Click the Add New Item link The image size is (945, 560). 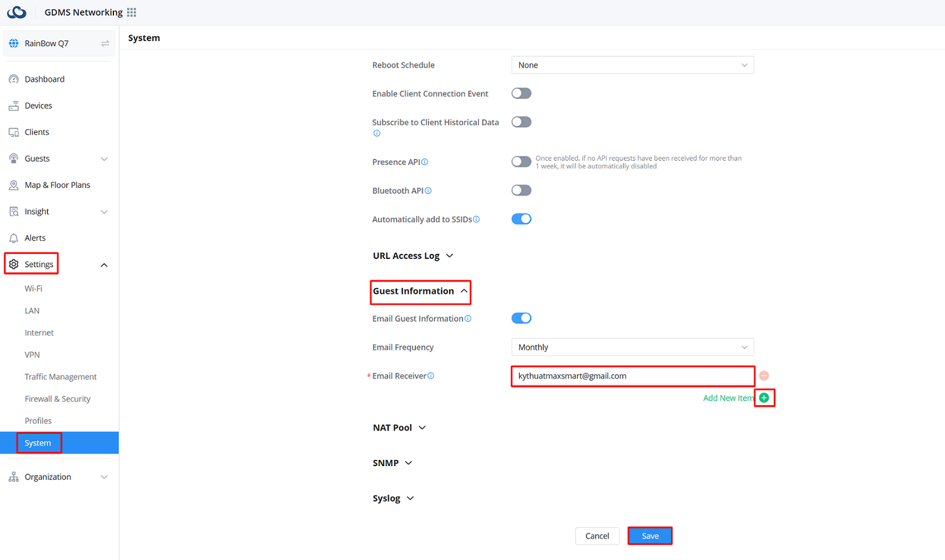coord(728,397)
